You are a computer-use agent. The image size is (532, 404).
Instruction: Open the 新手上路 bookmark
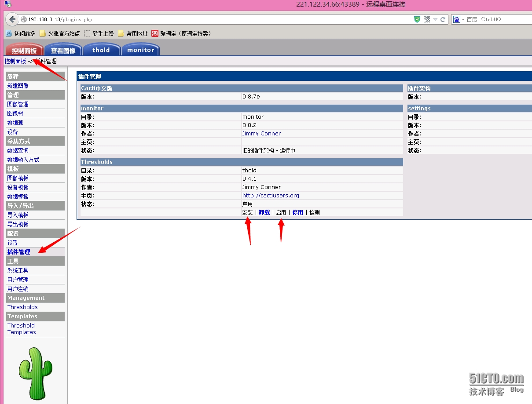click(99, 33)
